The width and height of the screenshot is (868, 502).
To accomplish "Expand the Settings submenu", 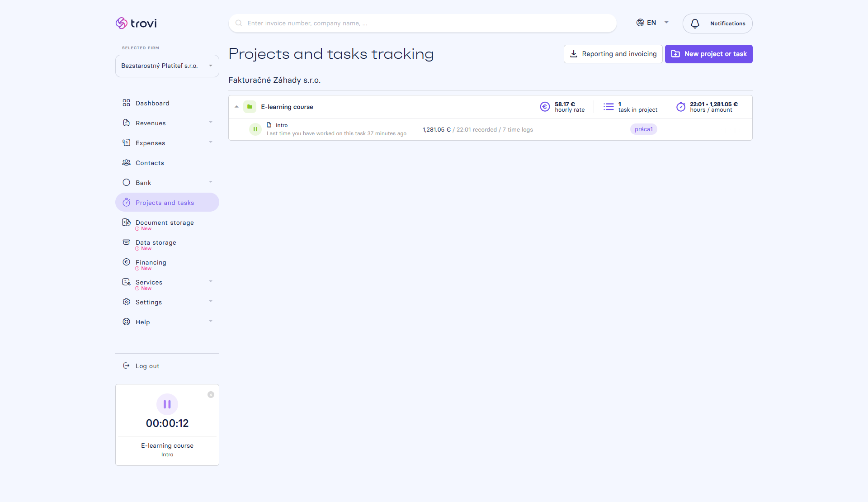I will click(x=211, y=302).
